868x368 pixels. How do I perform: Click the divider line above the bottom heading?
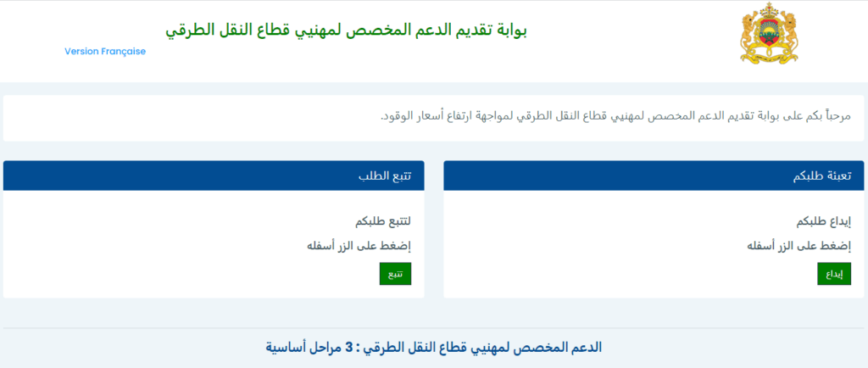[434, 328]
